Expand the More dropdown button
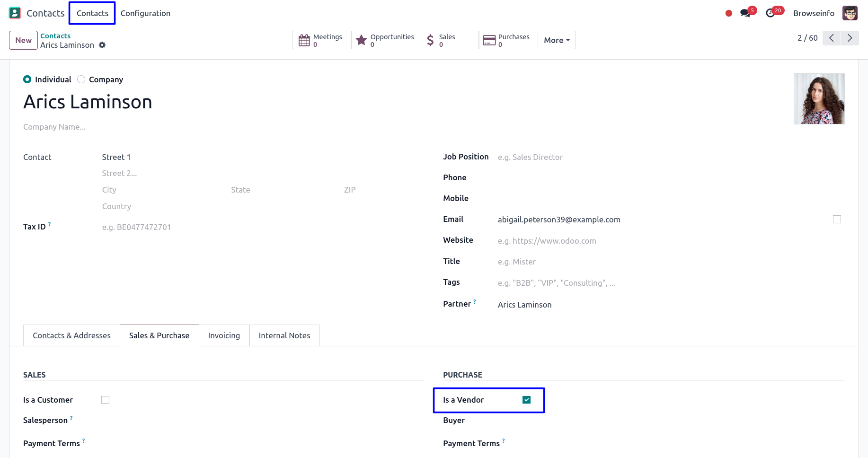 [557, 40]
